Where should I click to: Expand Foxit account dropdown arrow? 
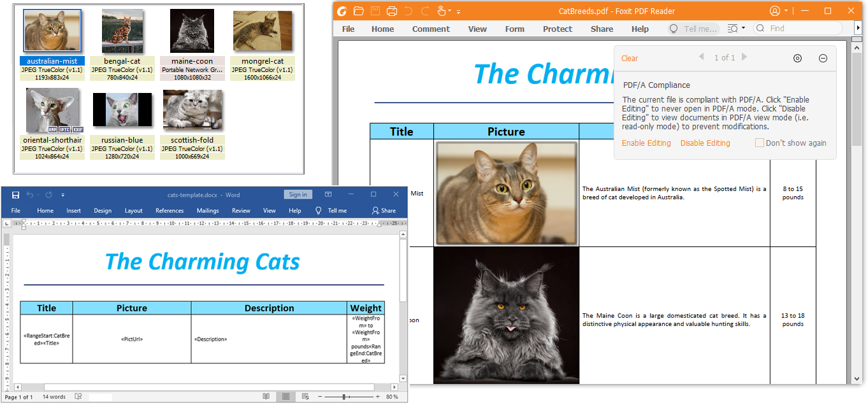[786, 11]
